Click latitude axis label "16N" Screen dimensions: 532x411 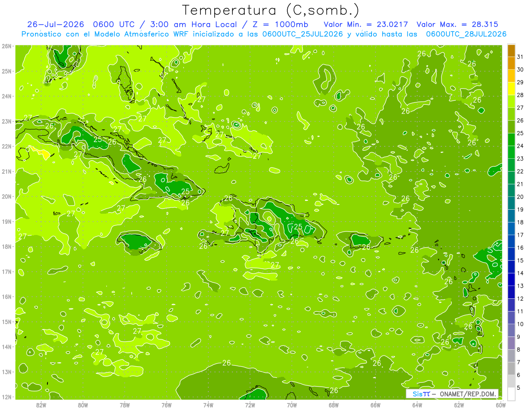[x=7, y=297]
